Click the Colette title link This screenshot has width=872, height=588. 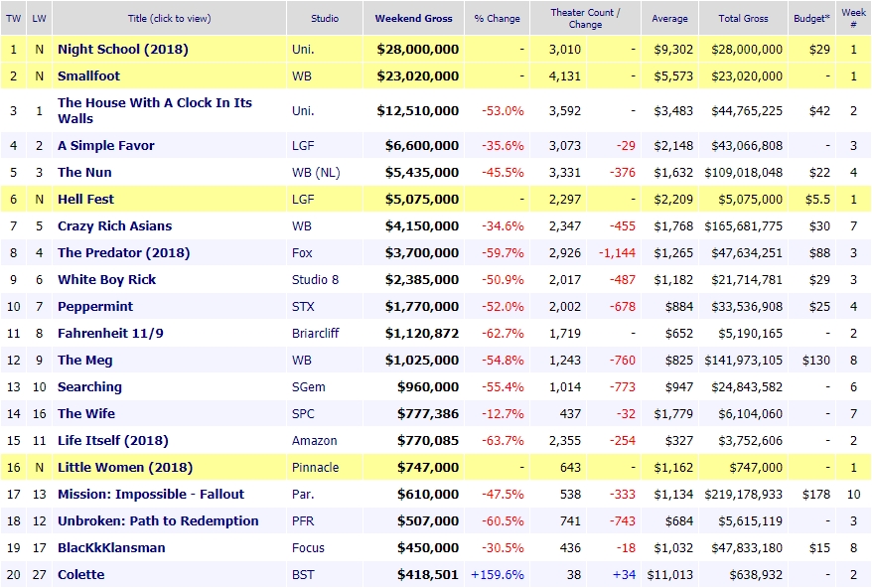(x=81, y=575)
